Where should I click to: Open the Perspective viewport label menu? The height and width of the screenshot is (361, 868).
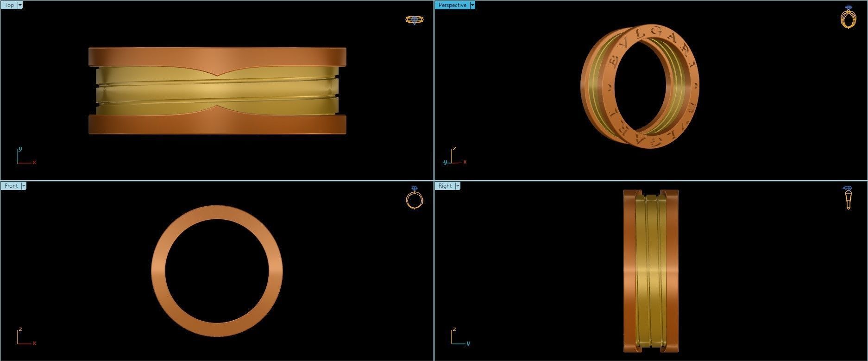pos(452,5)
